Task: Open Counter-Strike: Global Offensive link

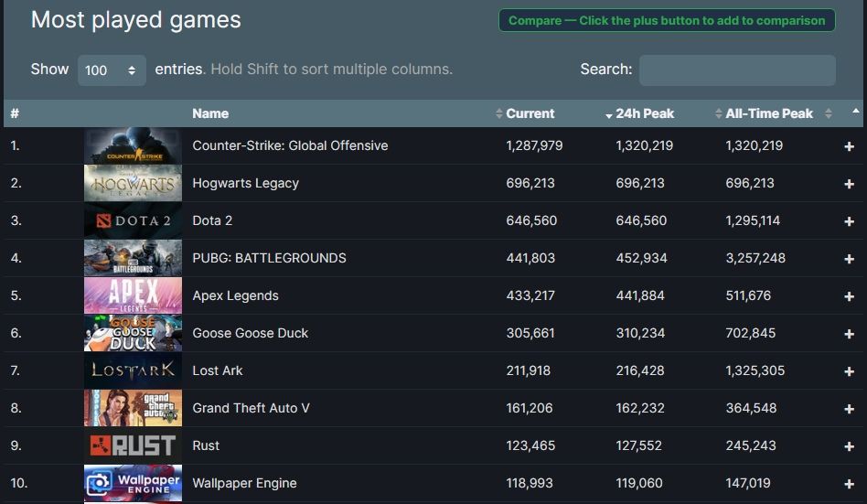Action: [290, 145]
